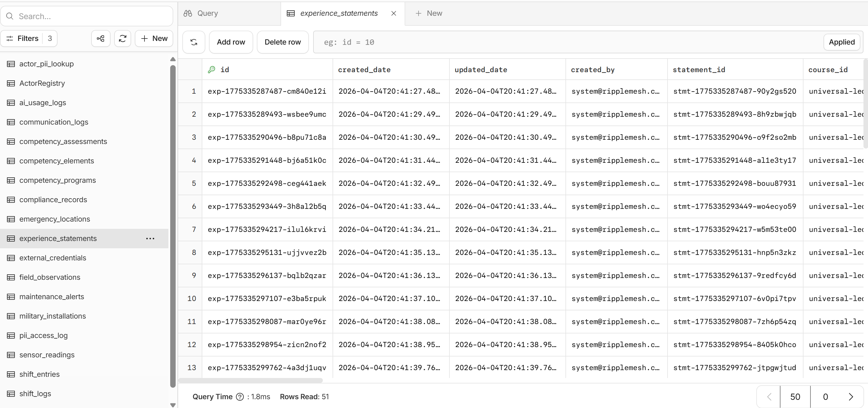Click cell exp-1775335289493-wsbee9umc
The height and width of the screenshot is (408, 868).
click(x=267, y=114)
